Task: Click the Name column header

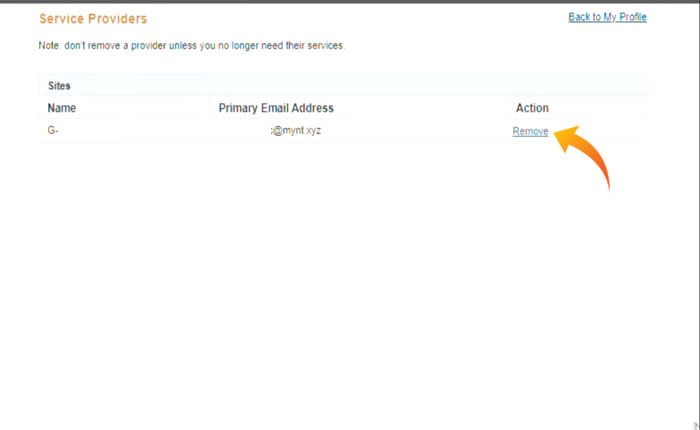Action: 62,108
